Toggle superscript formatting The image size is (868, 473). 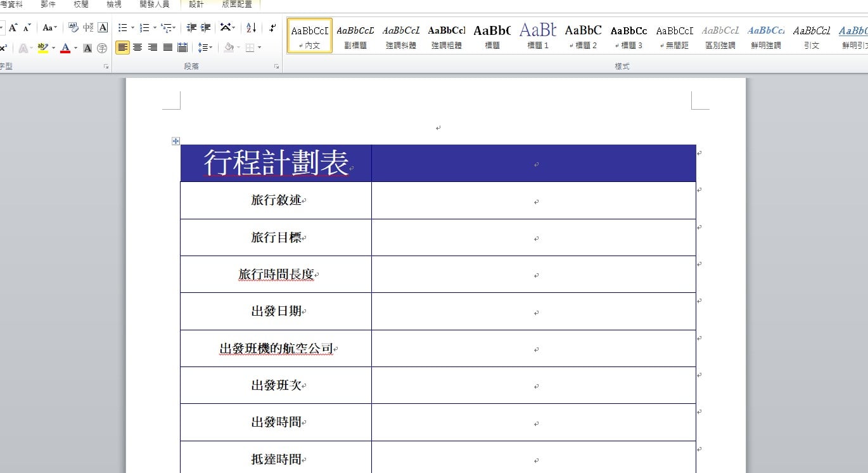[4, 48]
